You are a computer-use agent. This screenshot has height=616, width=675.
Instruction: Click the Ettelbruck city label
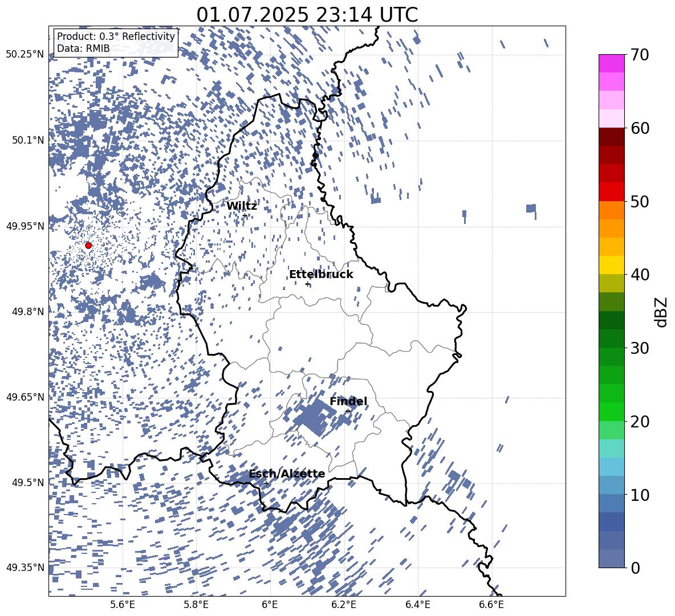(321, 275)
